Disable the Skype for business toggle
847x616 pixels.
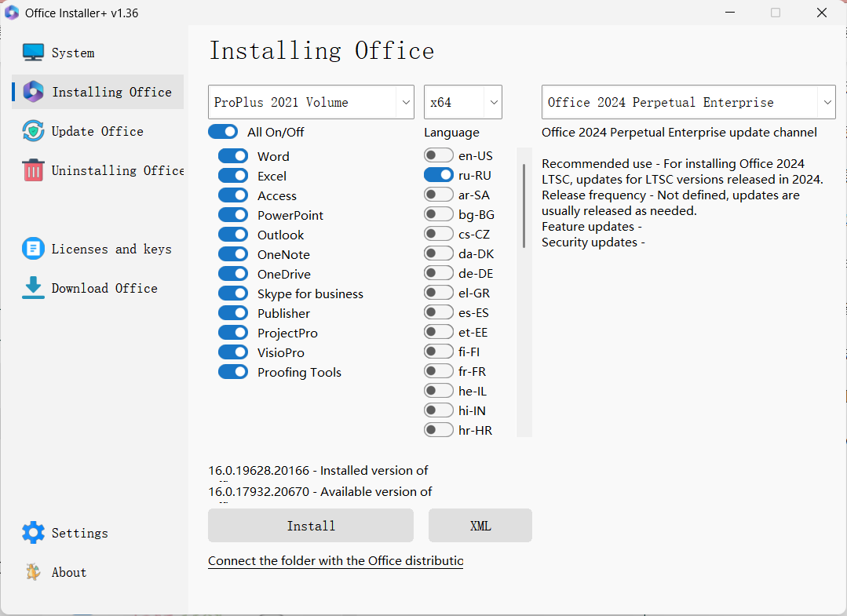tap(233, 293)
